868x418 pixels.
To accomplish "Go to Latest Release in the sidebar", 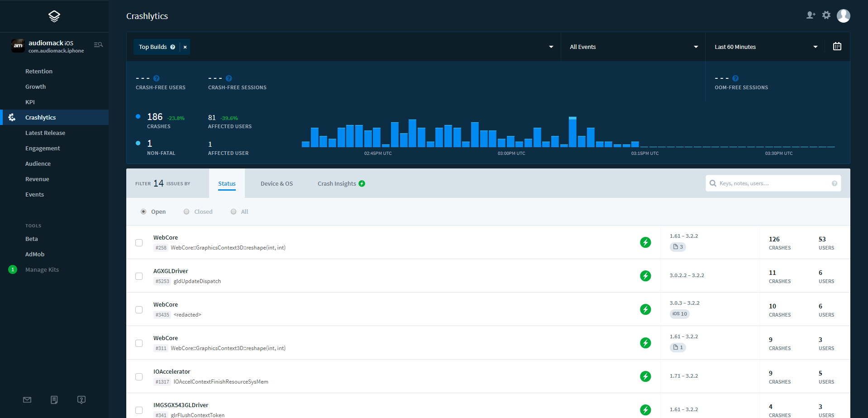I will click(45, 133).
